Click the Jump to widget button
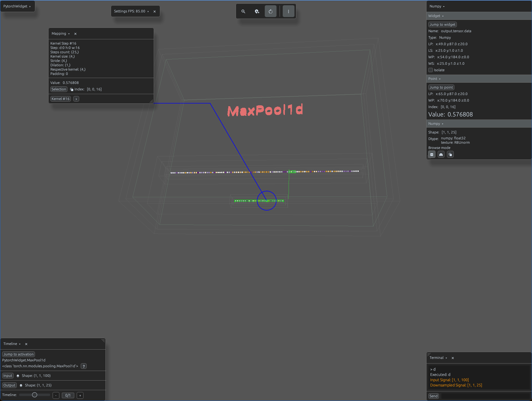The image size is (532, 401). click(442, 24)
